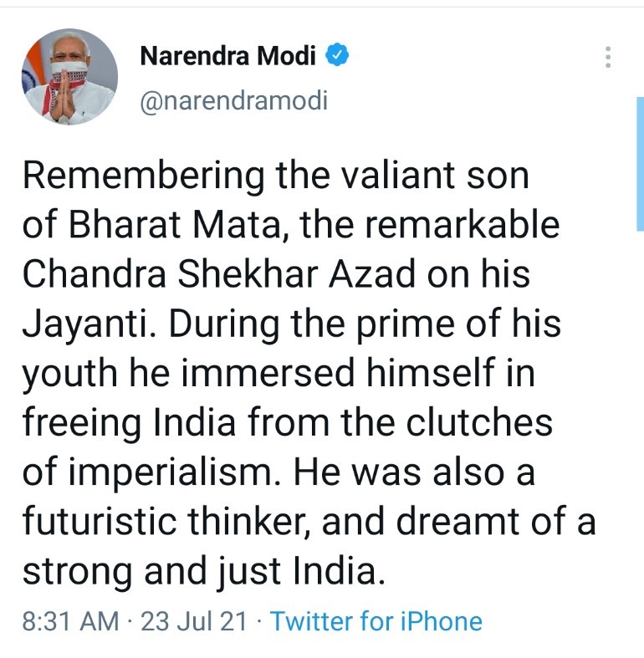Click the blue verified badge
The image size is (644, 658).
coord(337,56)
